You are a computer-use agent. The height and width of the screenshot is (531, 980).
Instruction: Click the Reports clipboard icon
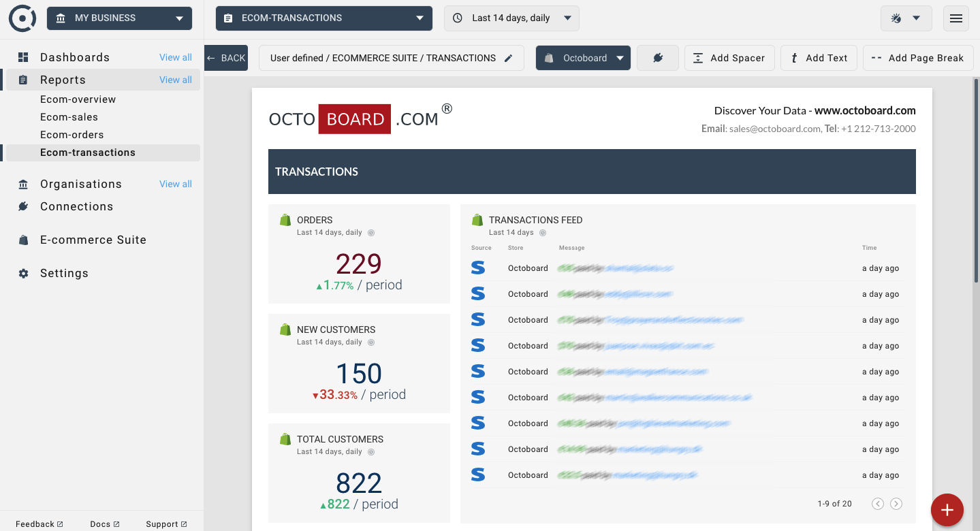(23, 80)
